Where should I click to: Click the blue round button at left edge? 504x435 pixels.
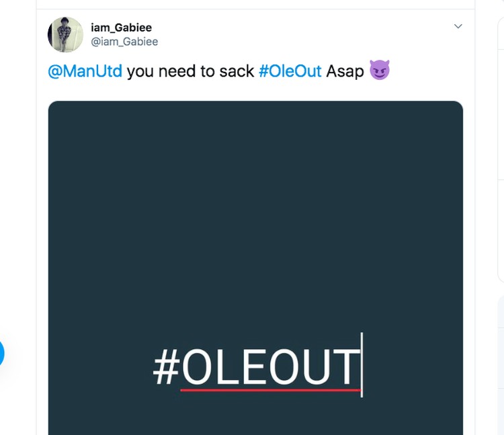click(x=1, y=353)
